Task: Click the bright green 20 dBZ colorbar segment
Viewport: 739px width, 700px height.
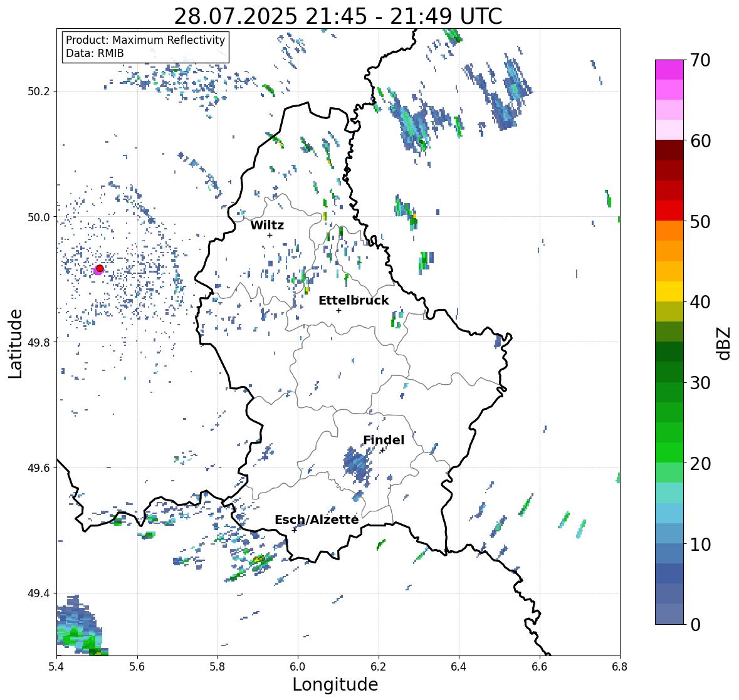Action: tap(669, 452)
